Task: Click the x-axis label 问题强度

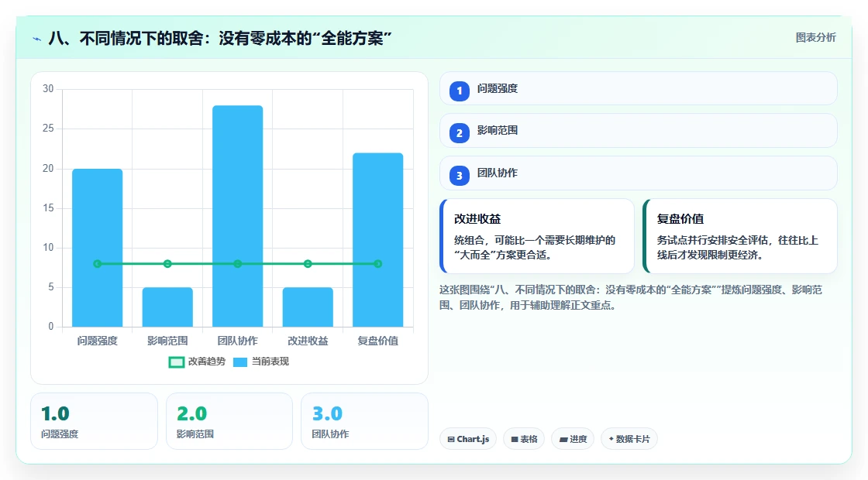Action: (x=98, y=341)
